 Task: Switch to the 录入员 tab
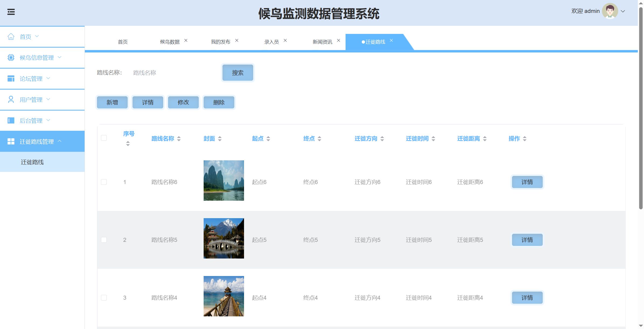pyautogui.click(x=271, y=42)
